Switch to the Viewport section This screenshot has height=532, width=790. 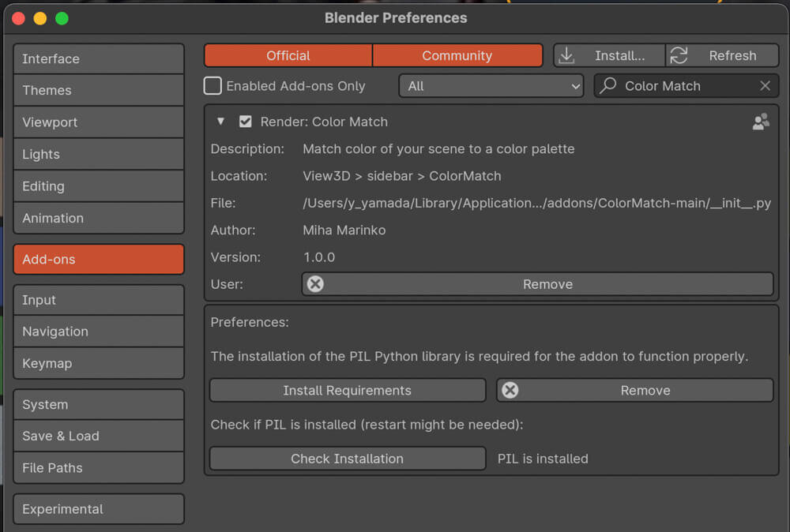tap(99, 122)
